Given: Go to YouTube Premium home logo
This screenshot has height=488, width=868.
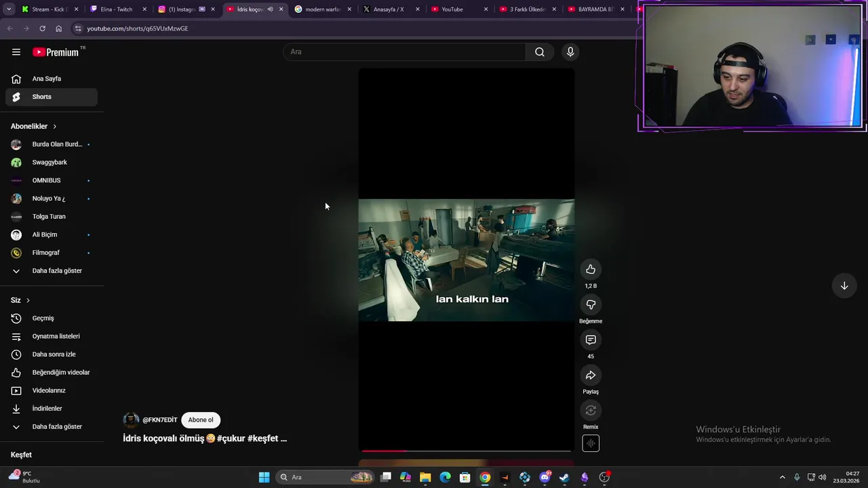Looking at the screenshot, I should (56, 52).
